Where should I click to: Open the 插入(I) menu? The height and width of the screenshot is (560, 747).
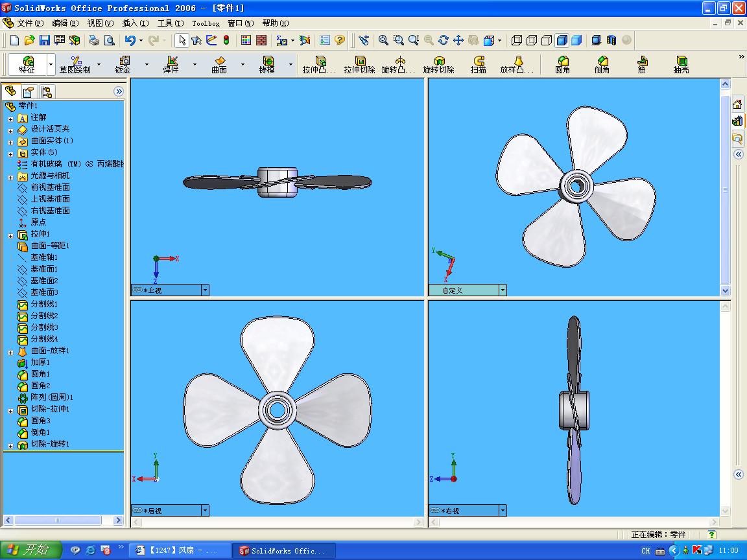click(x=136, y=23)
